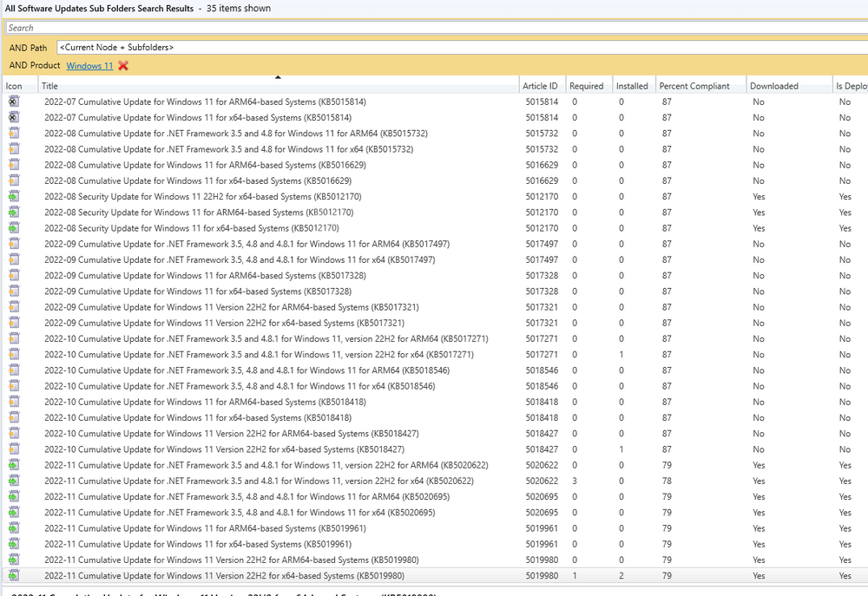Click the green icon for 2022-11 22H2 x64 KB5019980

coord(13,575)
